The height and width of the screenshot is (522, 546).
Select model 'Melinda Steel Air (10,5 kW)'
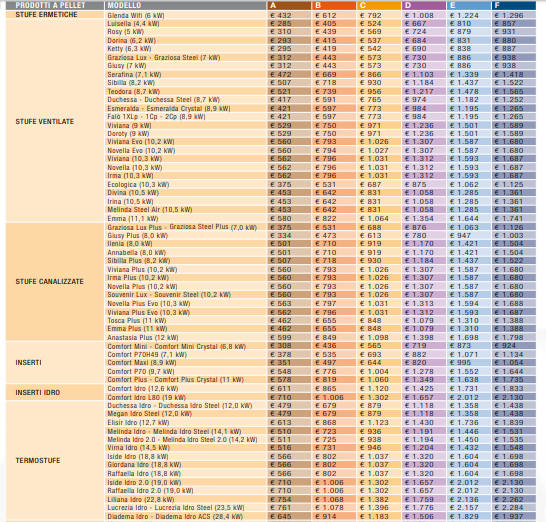pos(150,210)
